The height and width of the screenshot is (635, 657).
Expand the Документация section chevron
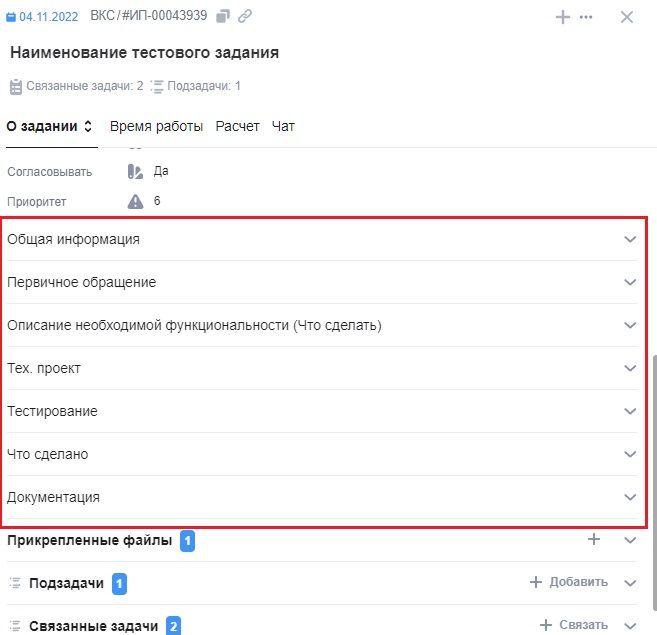(x=630, y=497)
